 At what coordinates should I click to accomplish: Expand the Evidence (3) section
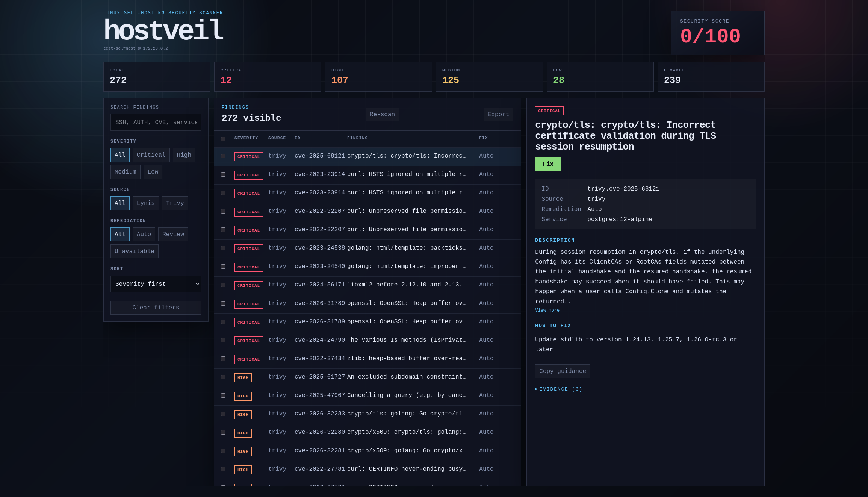pyautogui.click(x=559, y=389)
